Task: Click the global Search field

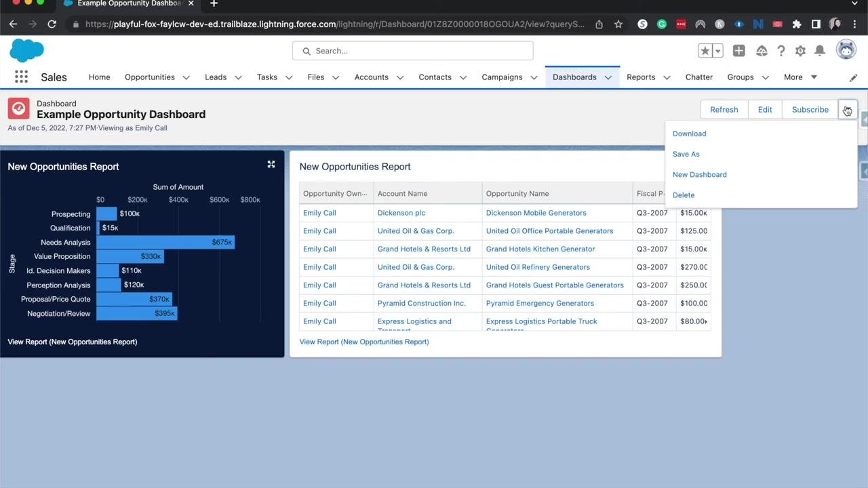Action: tap(413, 51)
